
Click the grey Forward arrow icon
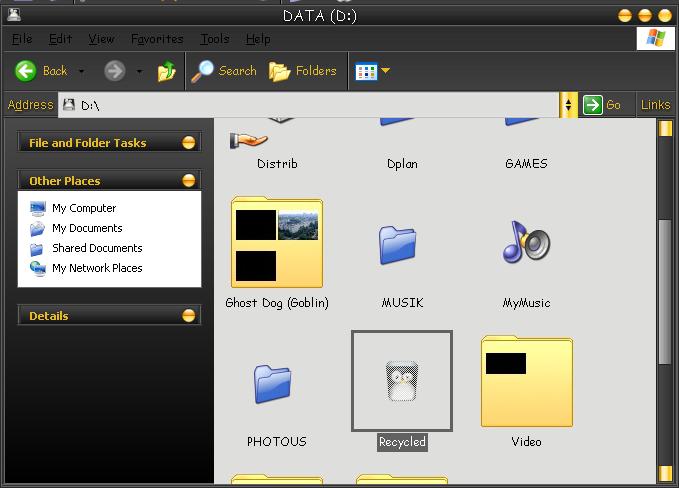(115, 71)
